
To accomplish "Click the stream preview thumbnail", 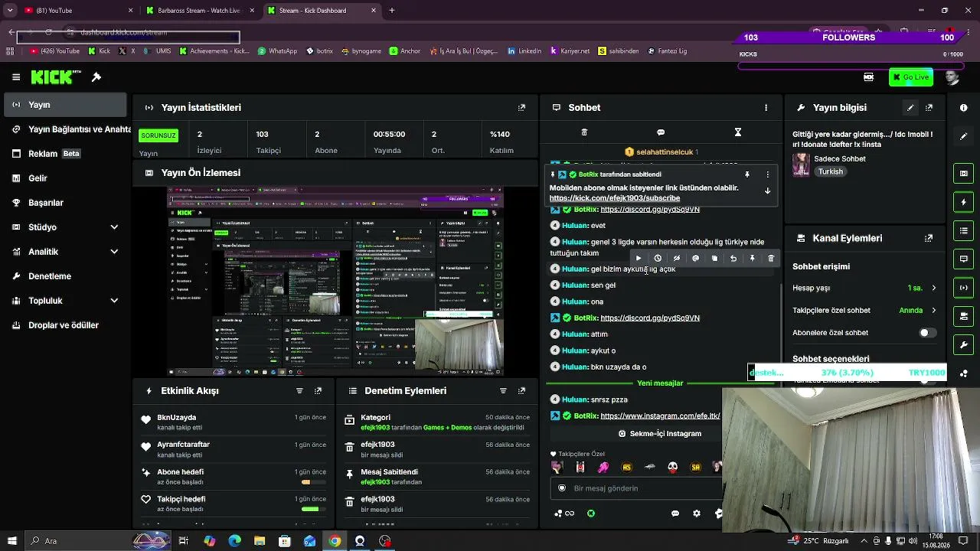I will (335, 282).
